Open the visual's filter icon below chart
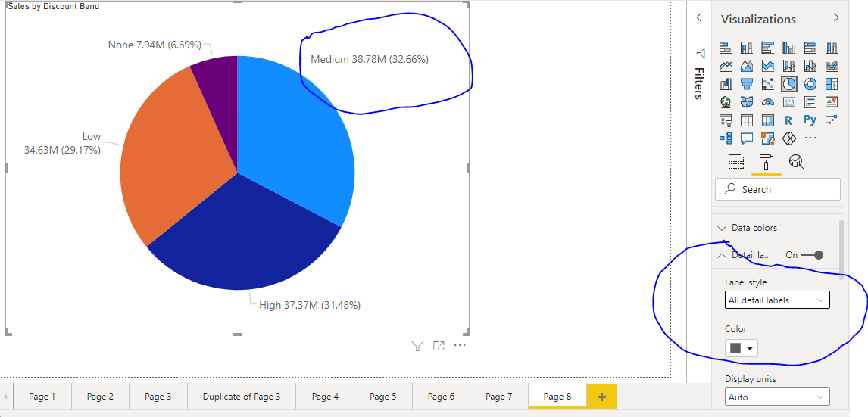The width and height of the screenshot is (868, 417). [417, 346]
